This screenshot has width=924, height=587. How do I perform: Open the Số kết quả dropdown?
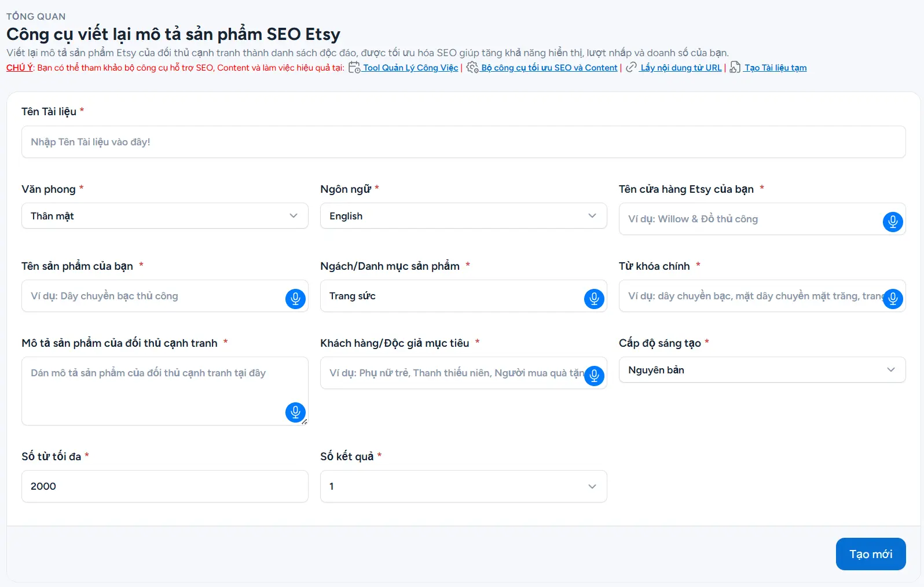pyautogui.click(x=464, y=486)
